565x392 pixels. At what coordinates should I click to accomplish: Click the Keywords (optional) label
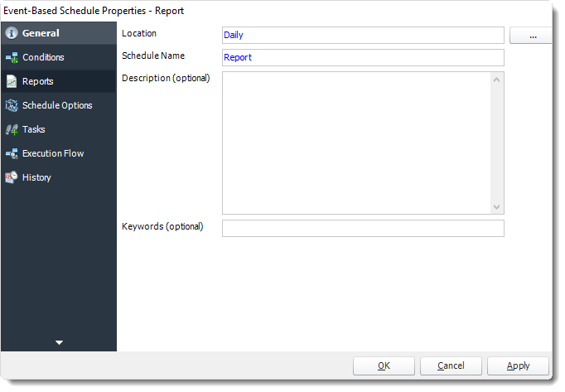[x=162, y=226]
